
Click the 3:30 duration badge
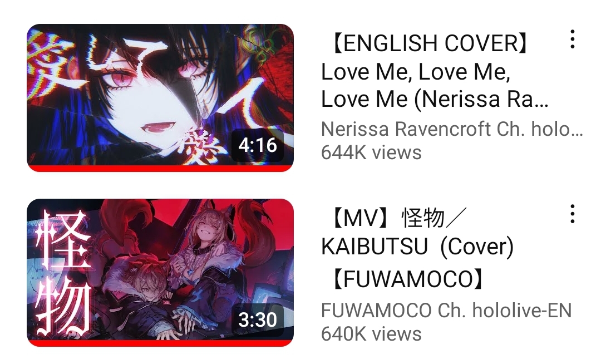(258, 319)
